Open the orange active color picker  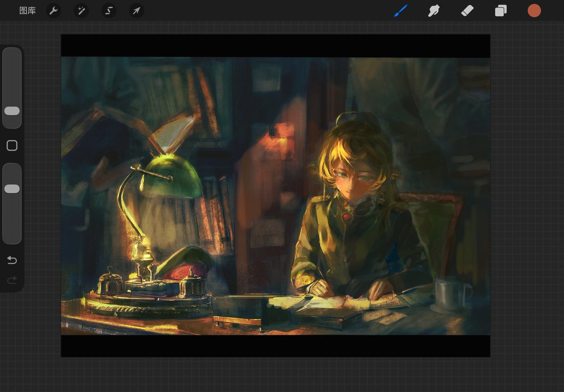pos(534,10)
